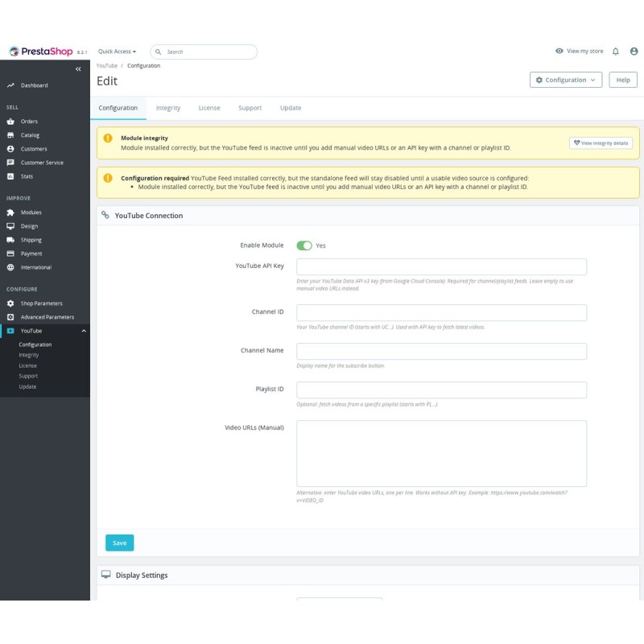Screen dimensions: 644x644
Task: Click the top Search box
Action: coord(204,52)
